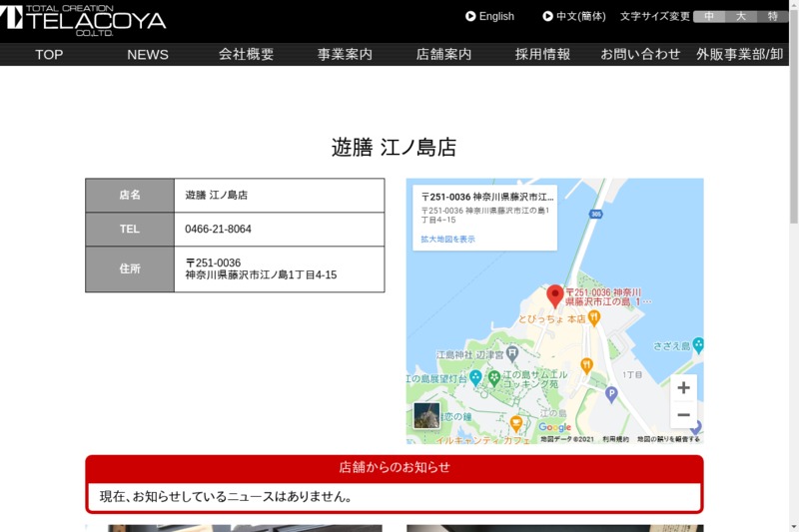Set font size to 中 (medium)
This screenshot has width=799, height=532.
709,16
